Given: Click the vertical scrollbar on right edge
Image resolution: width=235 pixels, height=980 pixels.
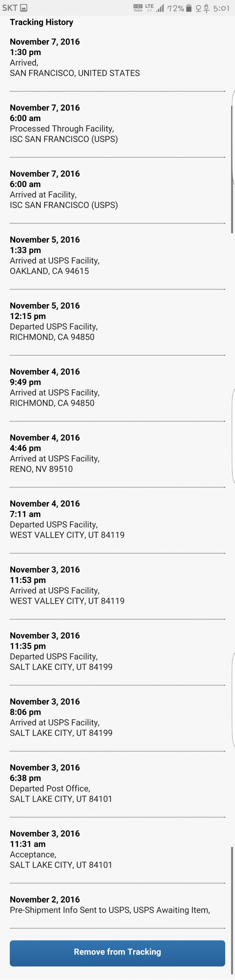Looking at the screenshot, I should click(x=232, y=169).
